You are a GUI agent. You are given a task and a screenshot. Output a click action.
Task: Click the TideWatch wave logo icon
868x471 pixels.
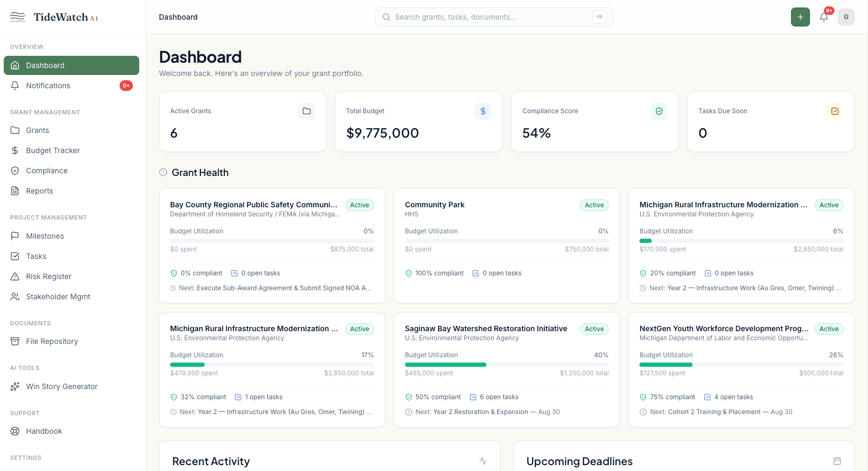point(18,17)
